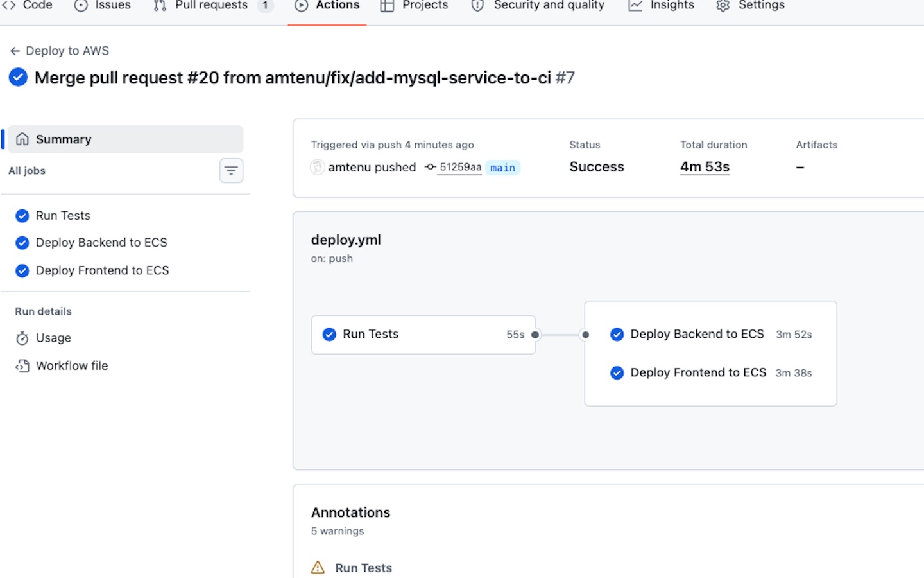This screenshot has width=924, height=578.
Task: Click the pull requests count badge
Action: [x=265, y=5]
